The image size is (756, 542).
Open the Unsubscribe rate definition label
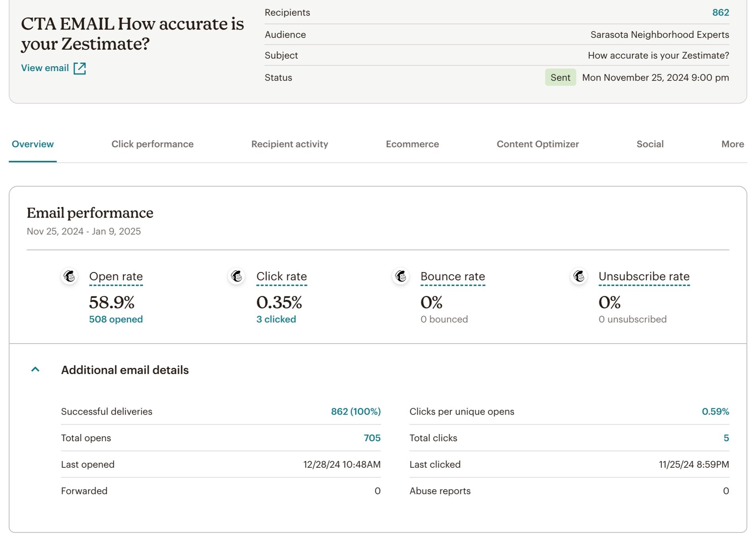[x=644, y=276]
